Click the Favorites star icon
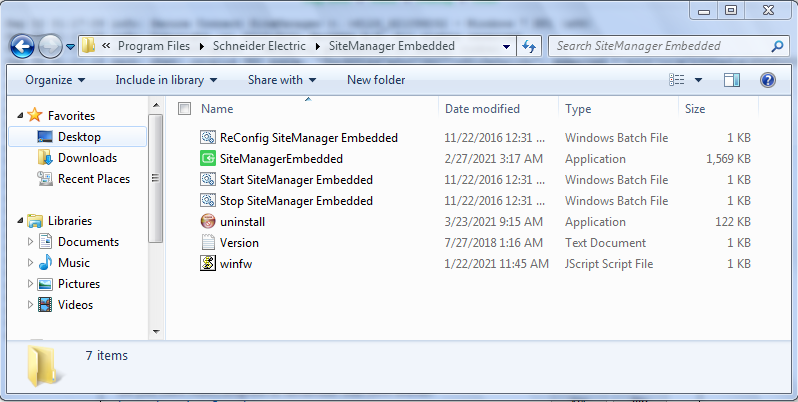The image size is (798, 402). (34, 115)
